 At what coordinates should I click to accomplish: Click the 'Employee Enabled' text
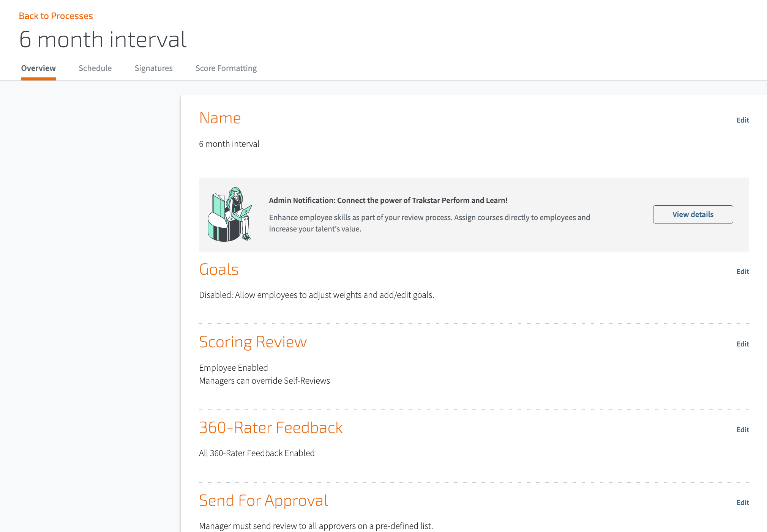tap(234, 368)
